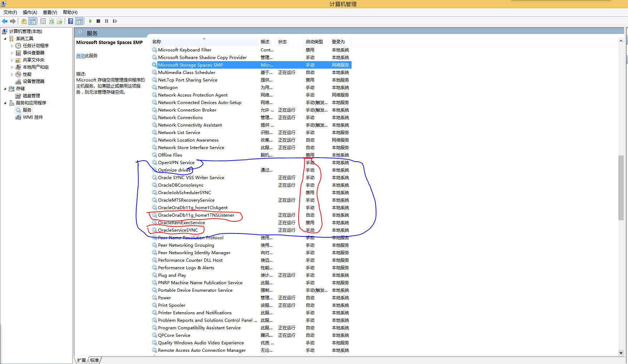Open the properties toolbar icon
Image resolution: width=628 pixels, height=364 pixels.
(x=43, y=21)
